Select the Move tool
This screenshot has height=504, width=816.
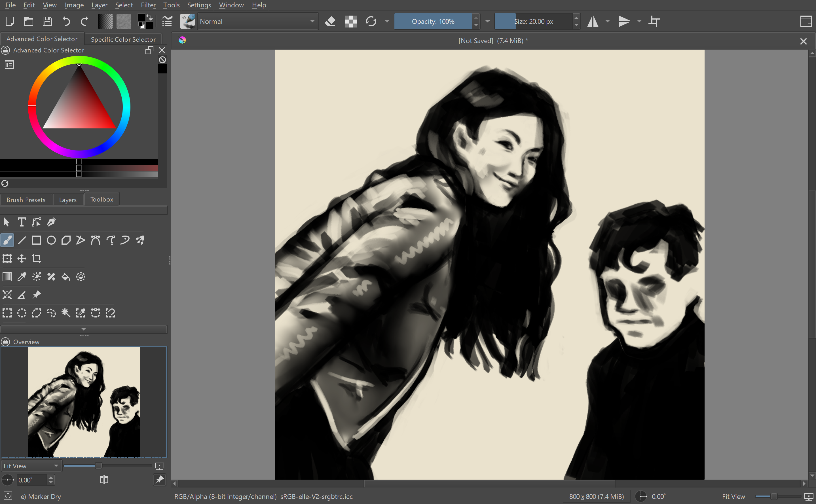click(22, 258)
